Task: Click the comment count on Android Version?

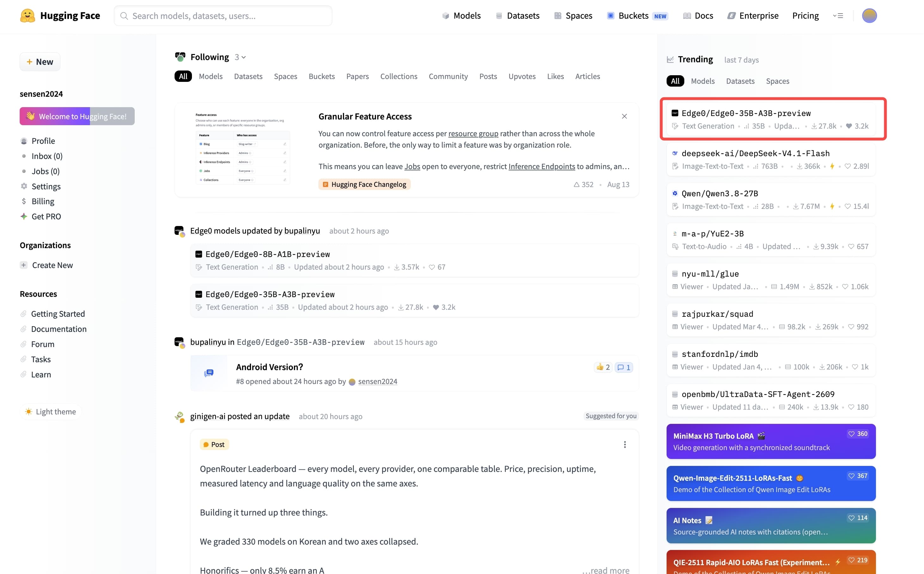Action: pyautogui.click(x=624, y=367)
